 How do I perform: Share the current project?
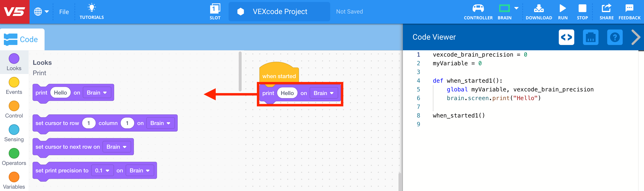pyautogui.click(x=606, y=11)
